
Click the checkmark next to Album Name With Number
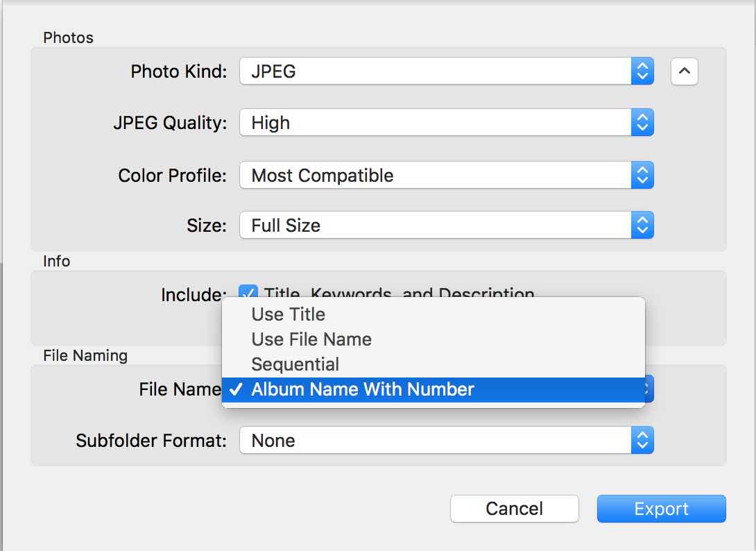pyautogui.click(x=236, y=389)
